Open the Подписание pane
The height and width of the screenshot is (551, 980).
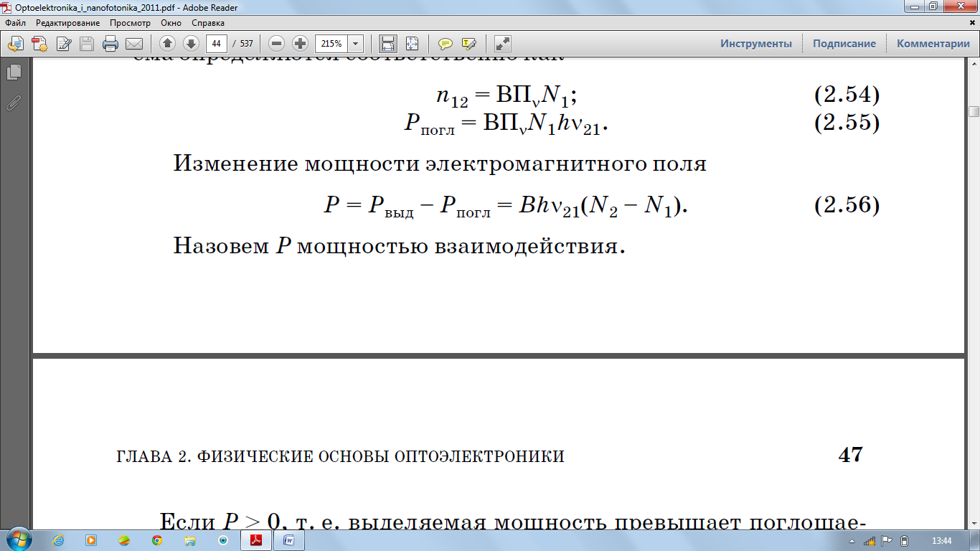844,44
